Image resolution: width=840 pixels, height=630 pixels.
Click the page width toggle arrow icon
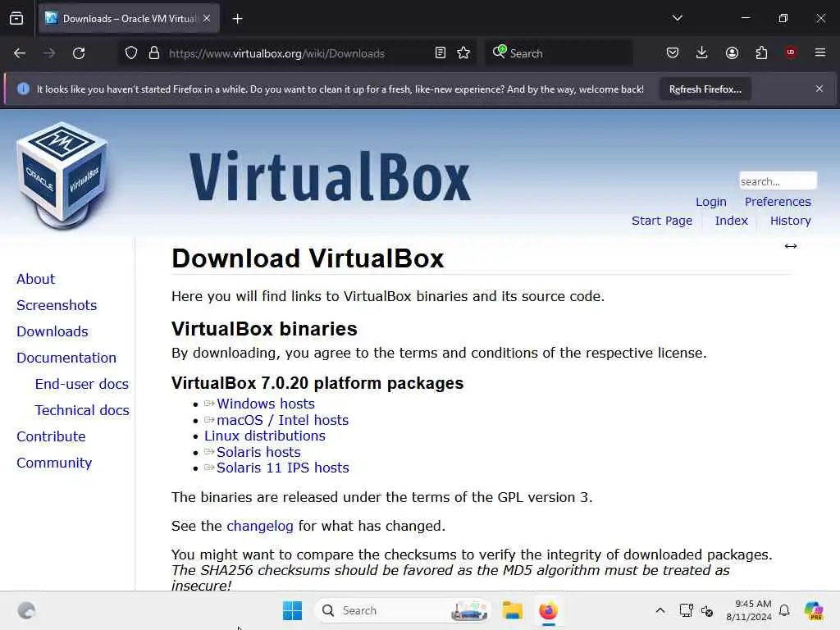click(x=791, y=246)
